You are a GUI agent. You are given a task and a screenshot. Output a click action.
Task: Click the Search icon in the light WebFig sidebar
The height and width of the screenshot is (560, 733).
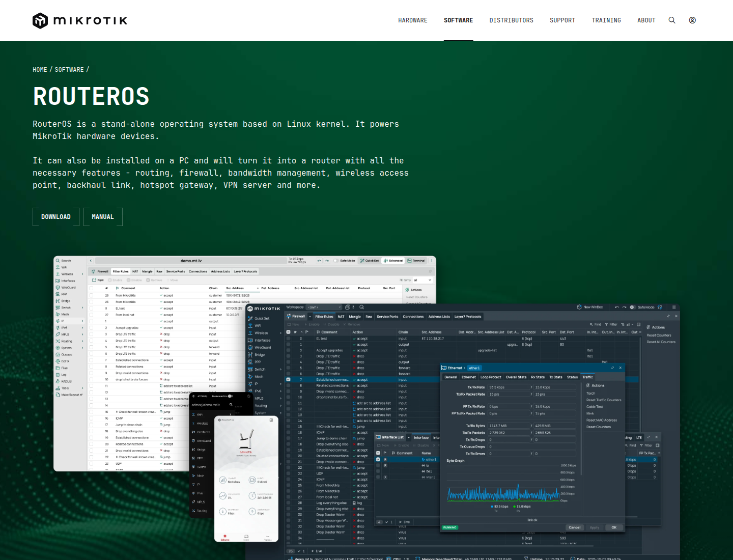click(x=58, y=261)
